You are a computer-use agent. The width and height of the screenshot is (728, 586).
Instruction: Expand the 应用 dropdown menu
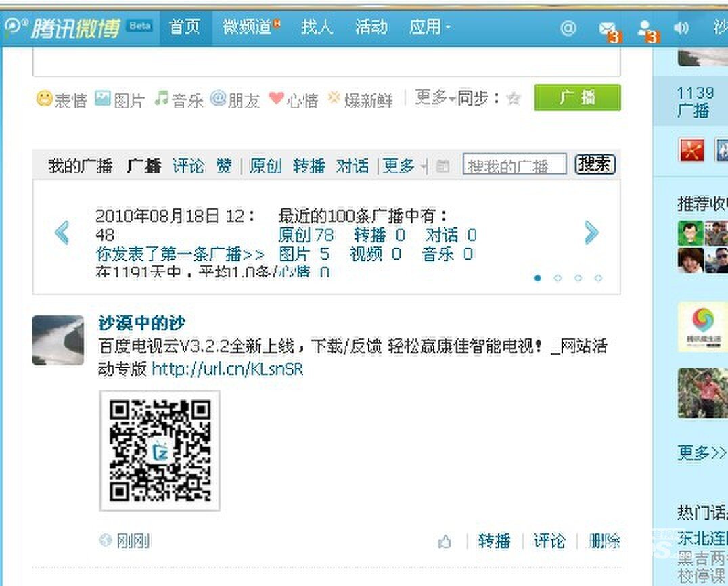coord(430,27)
